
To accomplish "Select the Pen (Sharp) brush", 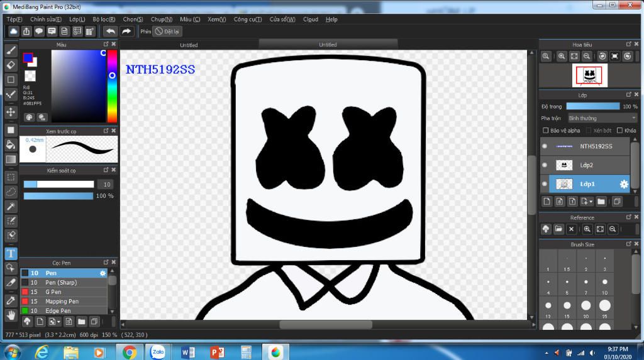I will coord(64,283).
